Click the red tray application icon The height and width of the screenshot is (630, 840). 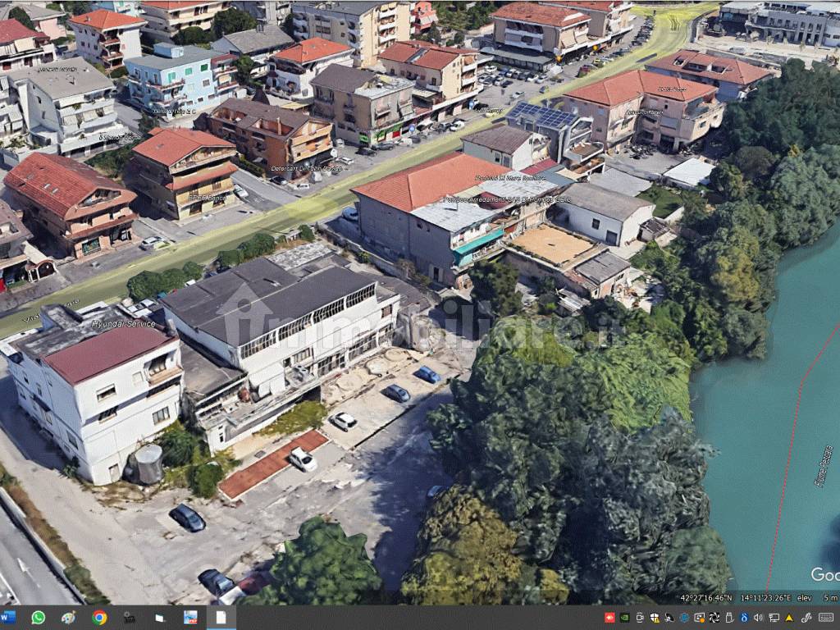pos(609,618)
